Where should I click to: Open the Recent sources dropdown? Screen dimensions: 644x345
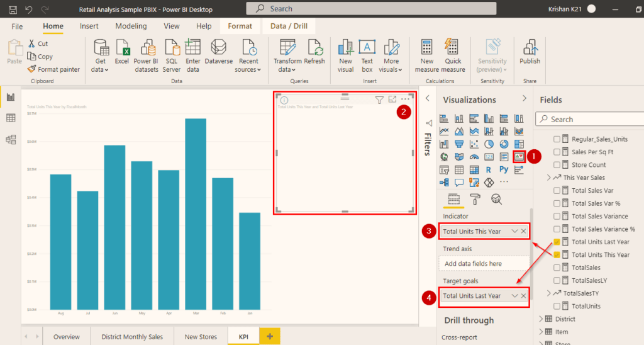(248, 56)
